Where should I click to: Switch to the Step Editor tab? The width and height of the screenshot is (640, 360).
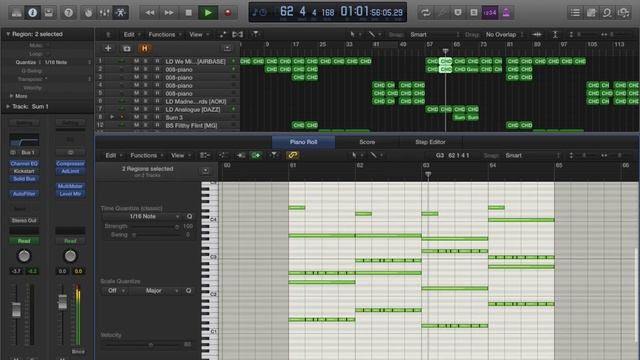coord(430,142)
